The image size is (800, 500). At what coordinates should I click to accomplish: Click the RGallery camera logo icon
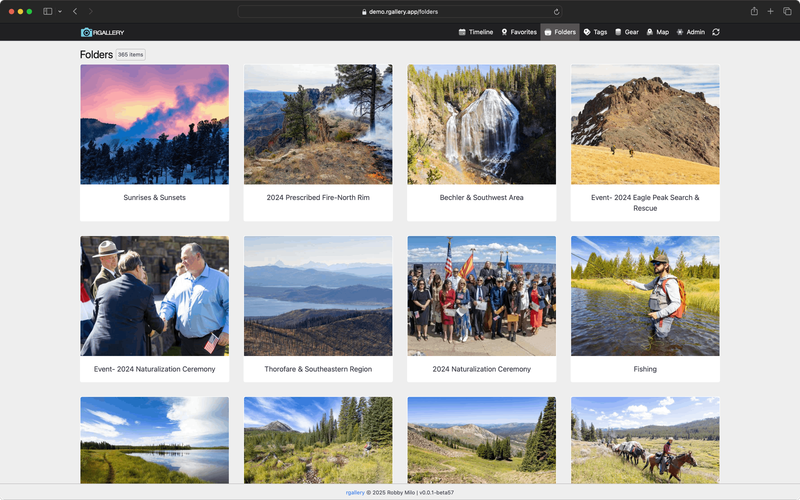[86, 32]
